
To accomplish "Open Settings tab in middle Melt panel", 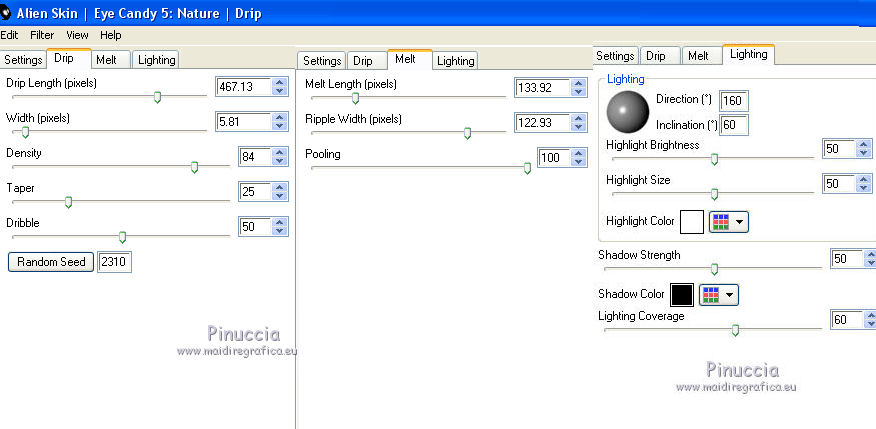I will point(322,61).
